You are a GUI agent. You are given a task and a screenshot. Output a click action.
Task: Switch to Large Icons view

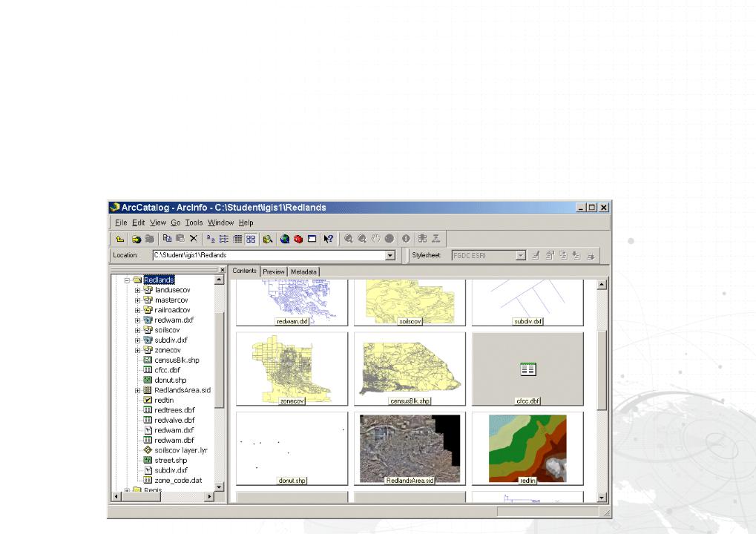tap(211, 239)
